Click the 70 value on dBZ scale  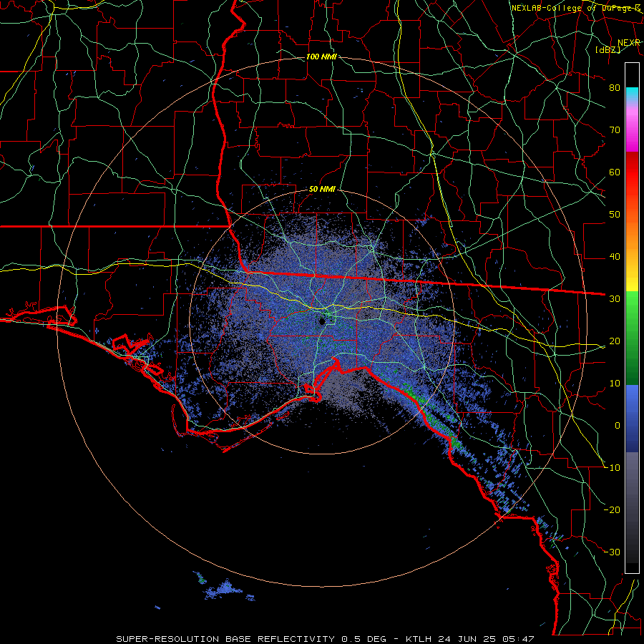tap(615, 130)
